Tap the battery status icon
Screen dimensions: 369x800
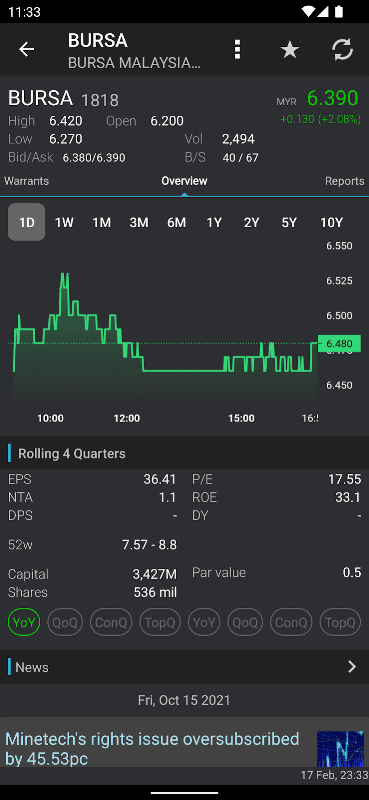(339, 11)
